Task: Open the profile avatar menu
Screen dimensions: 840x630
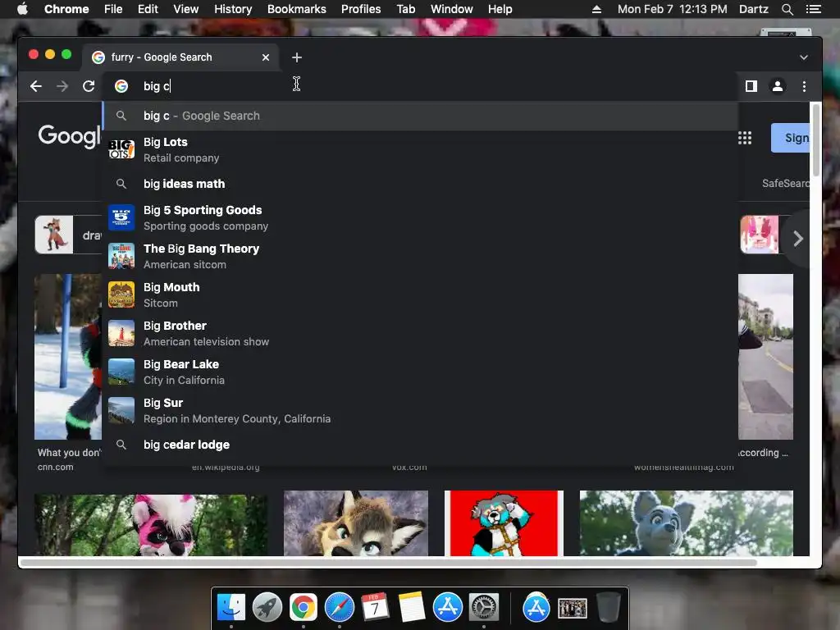Action: pos(778,86)
